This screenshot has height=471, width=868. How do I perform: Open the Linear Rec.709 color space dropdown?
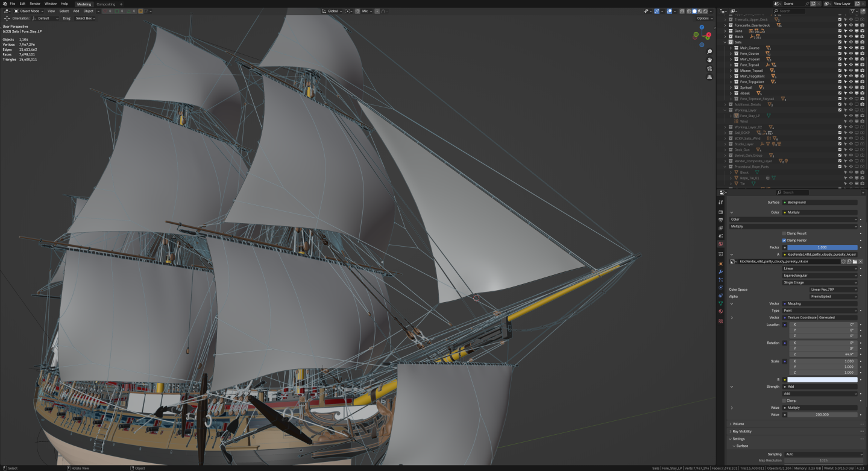(835, 289)
